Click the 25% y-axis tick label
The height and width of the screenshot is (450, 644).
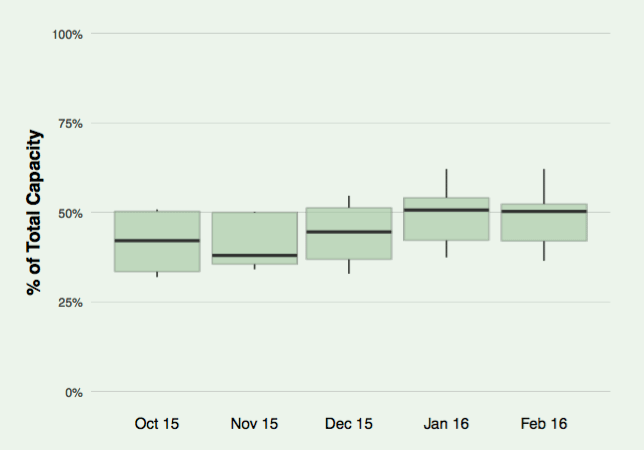(x=71, y=303)
